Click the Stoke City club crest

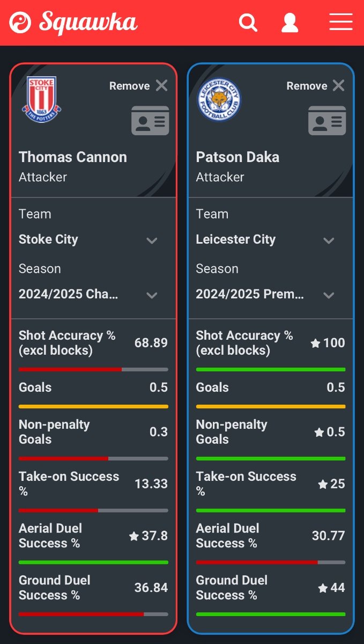[x=42, y=99]
